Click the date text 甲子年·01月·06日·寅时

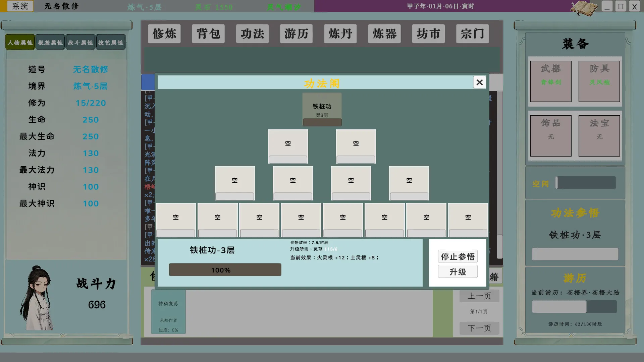(440, 6)
